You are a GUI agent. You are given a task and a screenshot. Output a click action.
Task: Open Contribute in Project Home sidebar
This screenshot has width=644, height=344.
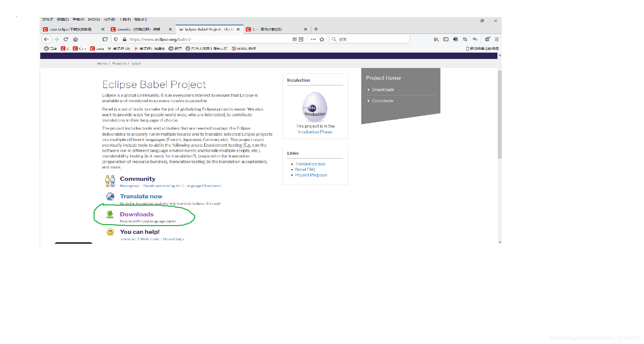[383, 101]
